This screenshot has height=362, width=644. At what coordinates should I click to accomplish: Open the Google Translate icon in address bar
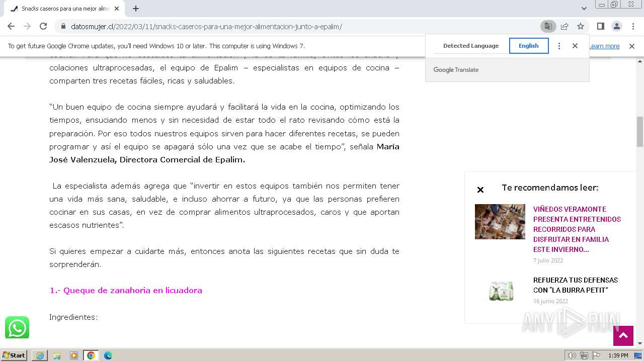click(x=548, y=26)
